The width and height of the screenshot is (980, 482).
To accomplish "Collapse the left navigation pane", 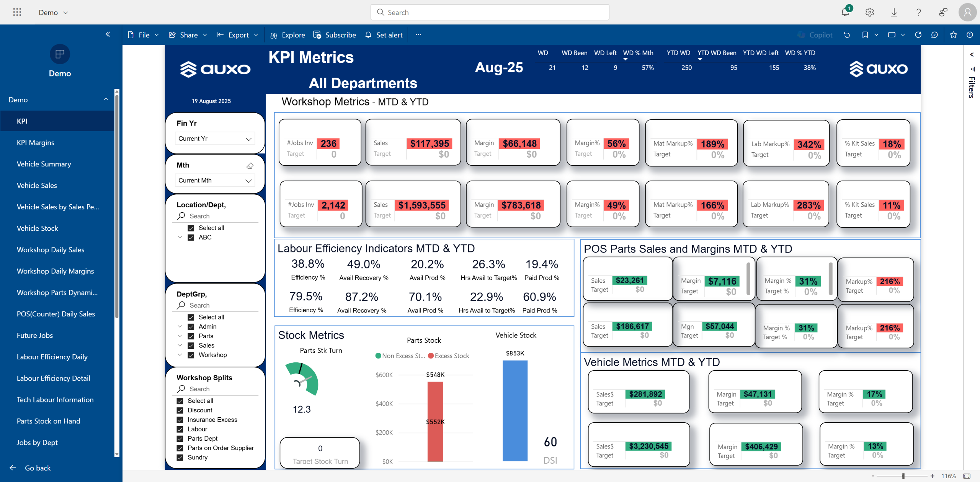I will [x=108, y=34].
